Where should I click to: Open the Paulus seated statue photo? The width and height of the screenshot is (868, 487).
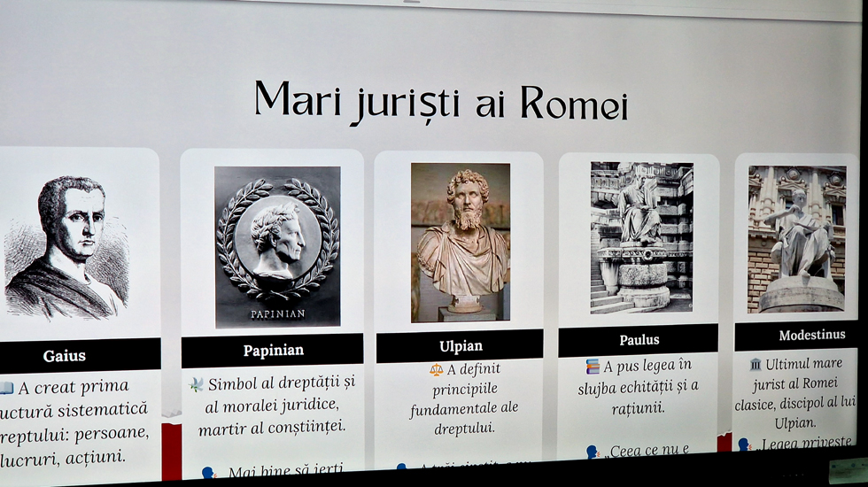tap(641, 237)
